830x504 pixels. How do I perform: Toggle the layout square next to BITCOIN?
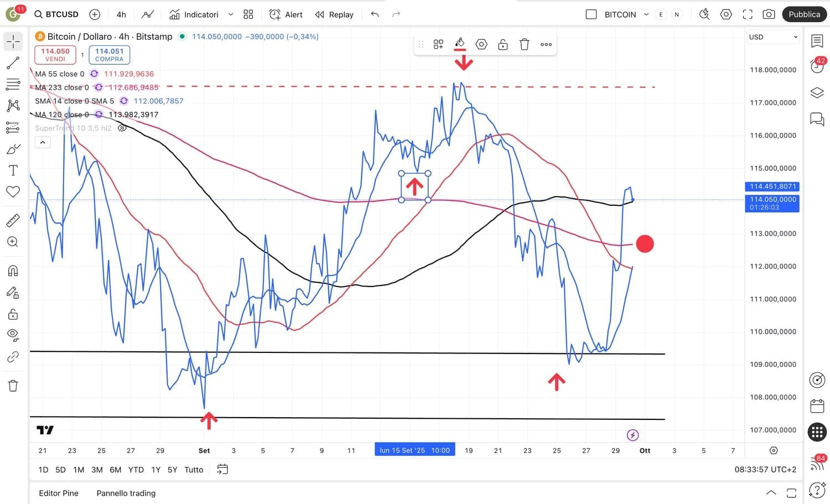(x=591, y=14)
